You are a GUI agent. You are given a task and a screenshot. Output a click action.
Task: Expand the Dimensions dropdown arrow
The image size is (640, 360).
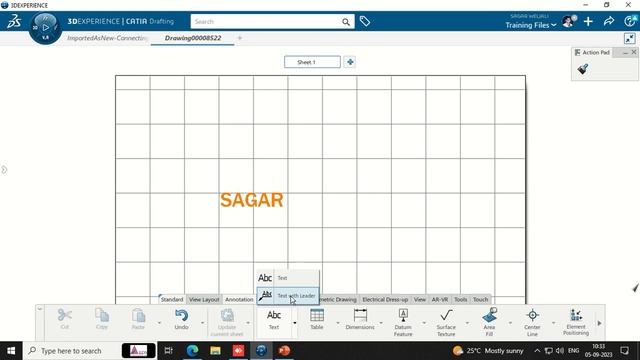pyautogui.click(x=381, y=323)
